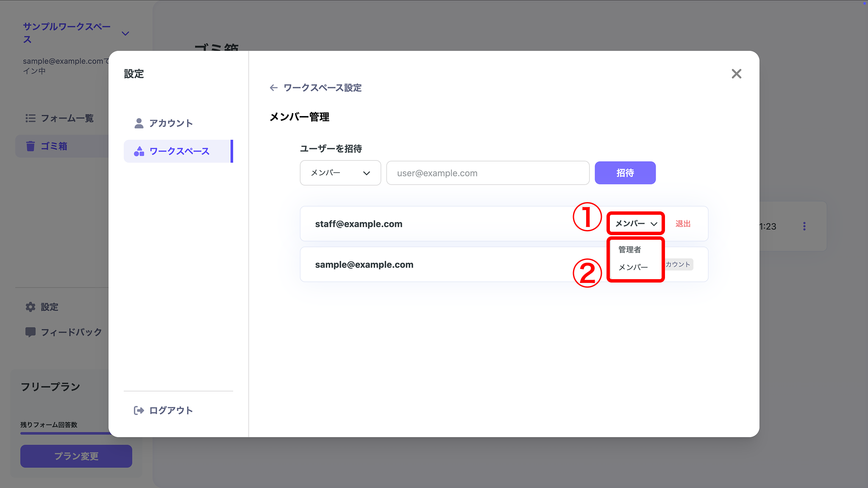Select 管理者 from the role options
The height and width of the screenshot is (488, 868).
[629, 250]
